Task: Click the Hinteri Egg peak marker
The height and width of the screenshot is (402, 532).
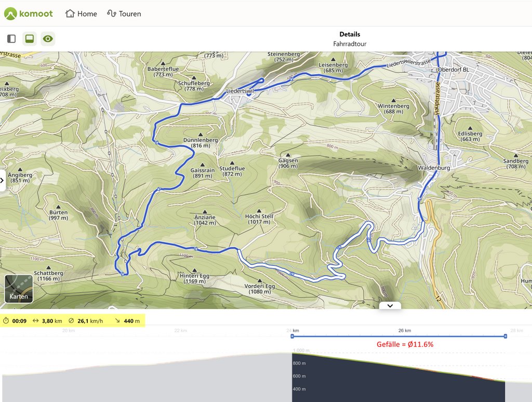Action: point(195,270)
